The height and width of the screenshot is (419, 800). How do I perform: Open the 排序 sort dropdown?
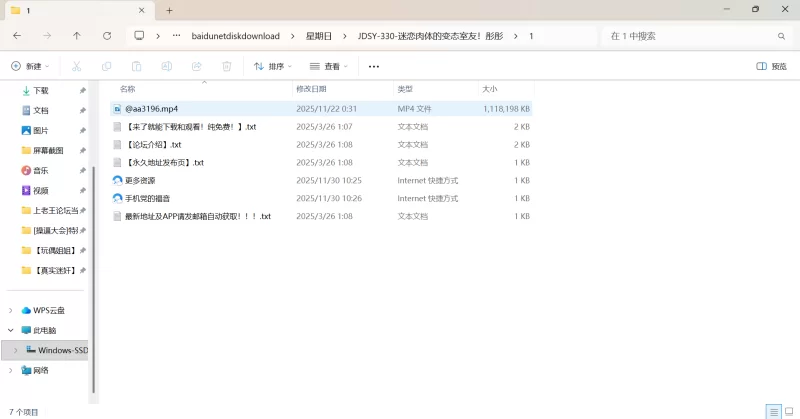tap(272, 66)
